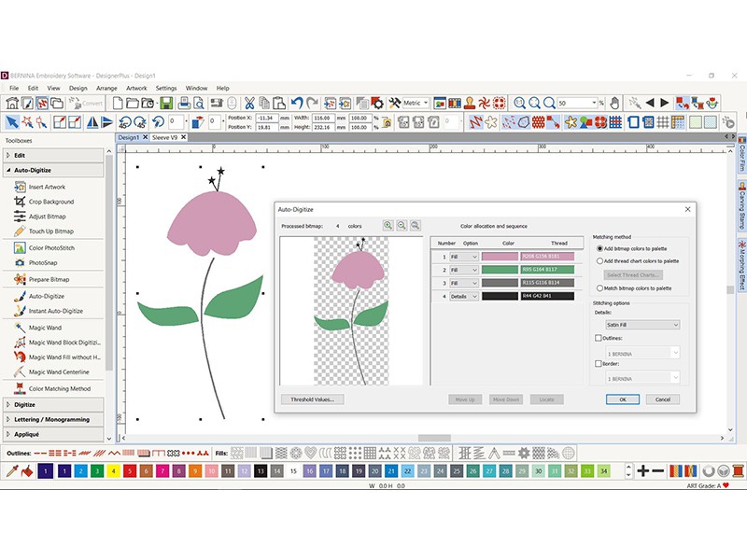This screenshot has width=747, height=560.
Task: Switch to the Sleeve V9 tab
Action: [x=164, y=136]
